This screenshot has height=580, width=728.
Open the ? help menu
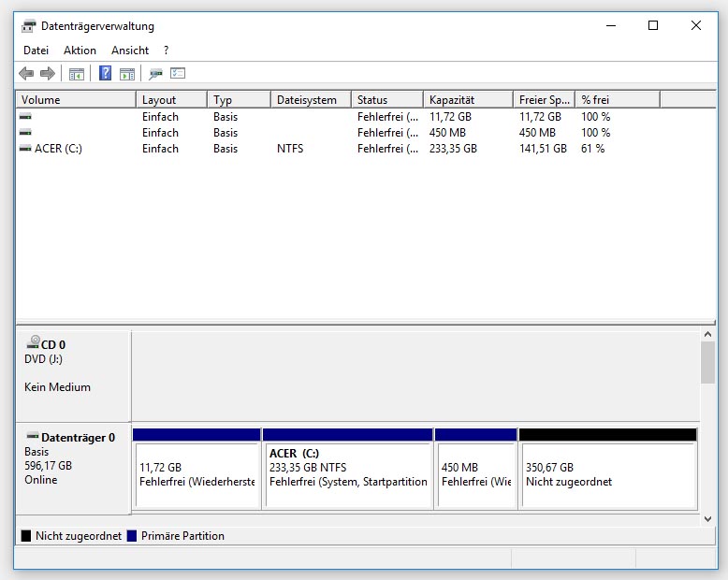[x=166, y=51]
